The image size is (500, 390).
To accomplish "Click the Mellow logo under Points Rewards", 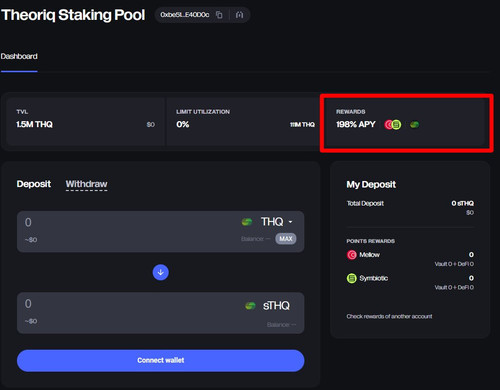I will click(x=352, y=255).
